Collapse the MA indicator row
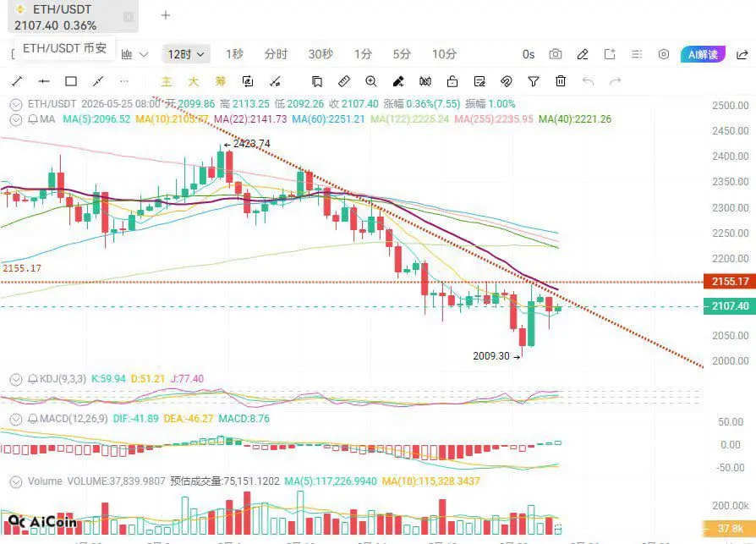This screenshot has width=756, height=544. (16, 119)
